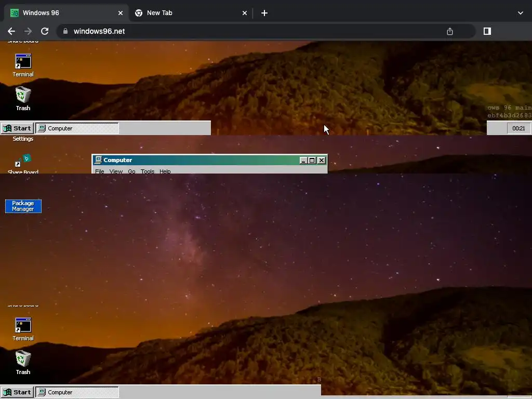Image resolution: width=532 pixels, height=399 pixels.
Task: Open the Go menu in Computer window
Action: pos(131,171)
